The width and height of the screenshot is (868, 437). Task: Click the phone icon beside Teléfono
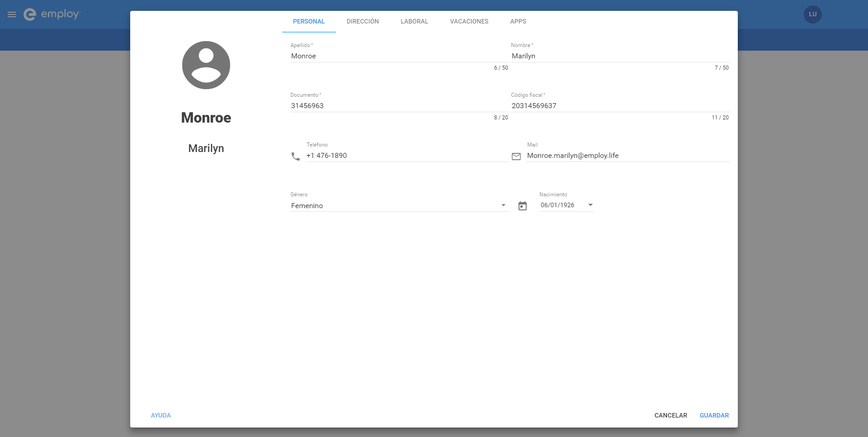tap(296, 157)
